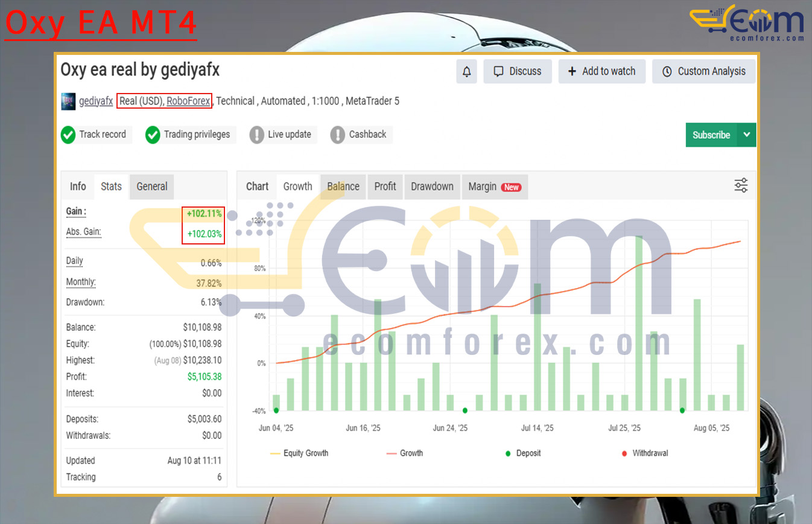Open the RoboForex broker link
This screenshot has width=812, height=524.
pos(188,101)
